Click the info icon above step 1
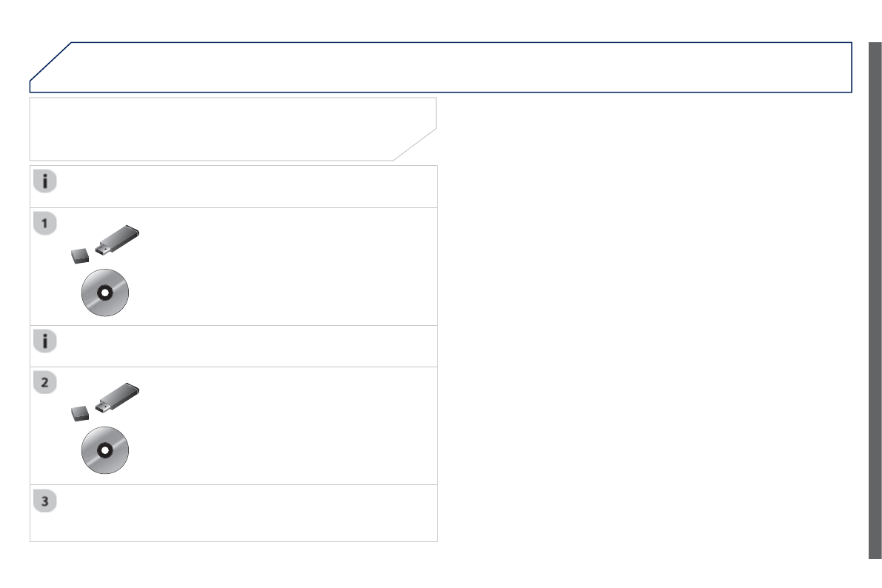 [45, 182]
